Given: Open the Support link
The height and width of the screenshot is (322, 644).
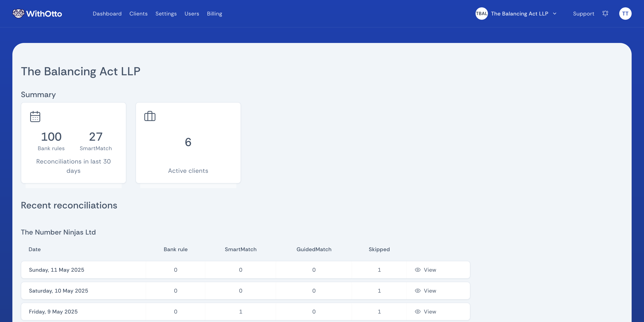Looking at the screenshot, I should (x=583, y=14).
